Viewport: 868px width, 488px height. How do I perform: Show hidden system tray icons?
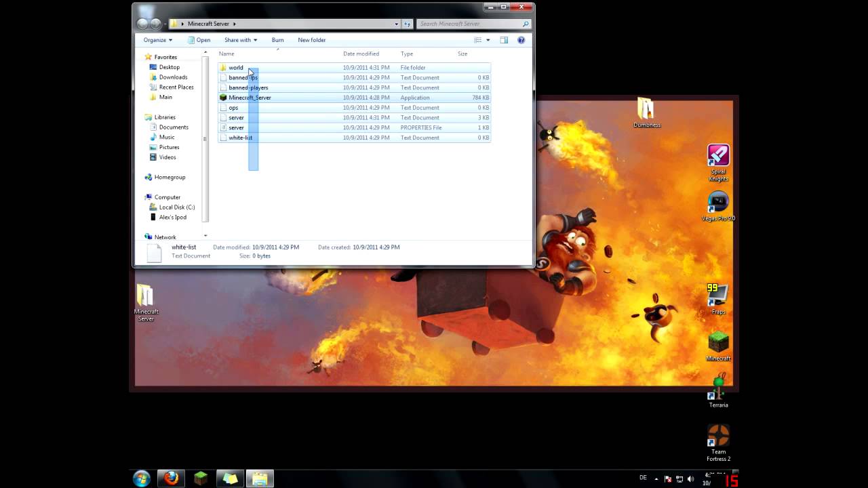tap(656, 478)
